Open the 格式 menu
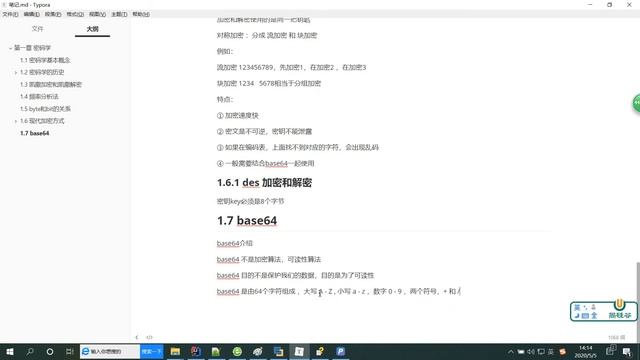 [75, 14]
